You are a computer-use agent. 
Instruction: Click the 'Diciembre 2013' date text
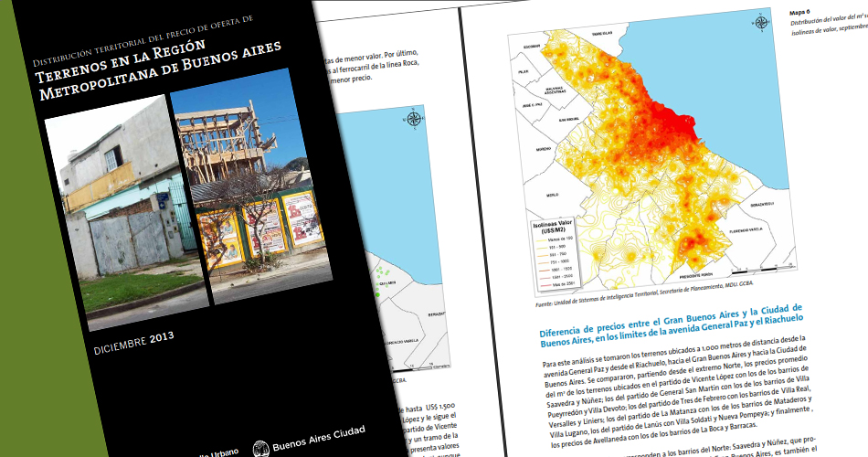click(x=133, y=342)
